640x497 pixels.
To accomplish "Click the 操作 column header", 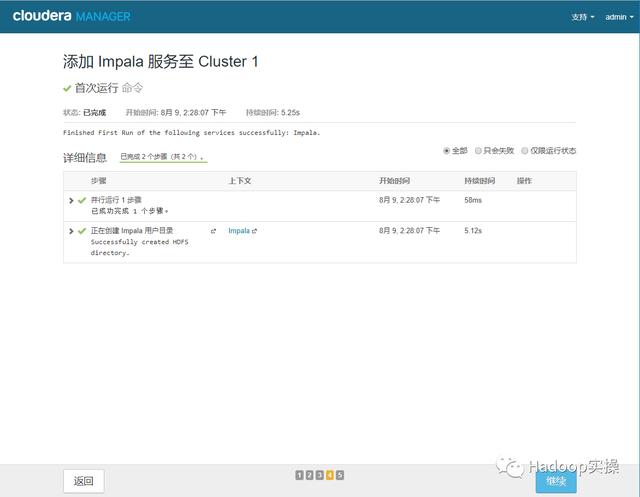I will click(524, 181).
